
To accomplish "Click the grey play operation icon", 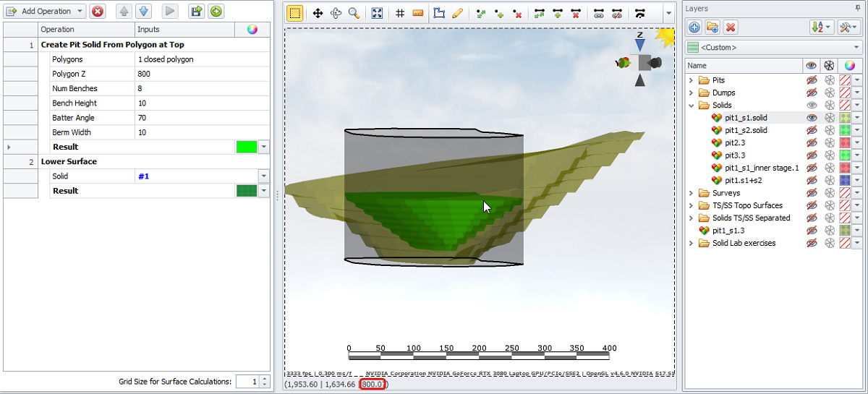I will [x=170, y=12].
